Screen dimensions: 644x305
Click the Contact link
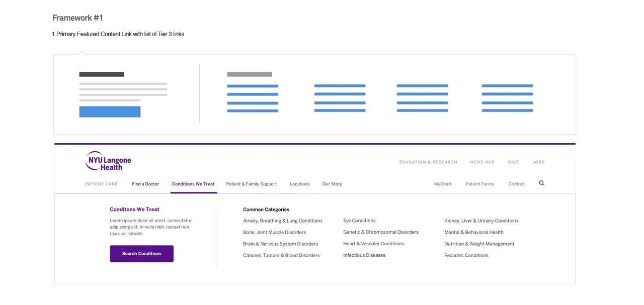(x=517, y=184)
